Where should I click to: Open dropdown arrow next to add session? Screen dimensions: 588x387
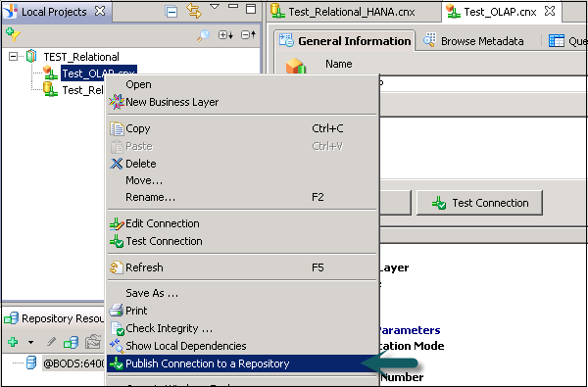30,342
